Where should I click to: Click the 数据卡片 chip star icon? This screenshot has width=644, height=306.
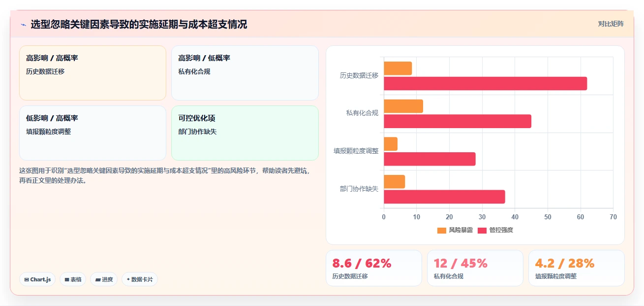point(128,279)
